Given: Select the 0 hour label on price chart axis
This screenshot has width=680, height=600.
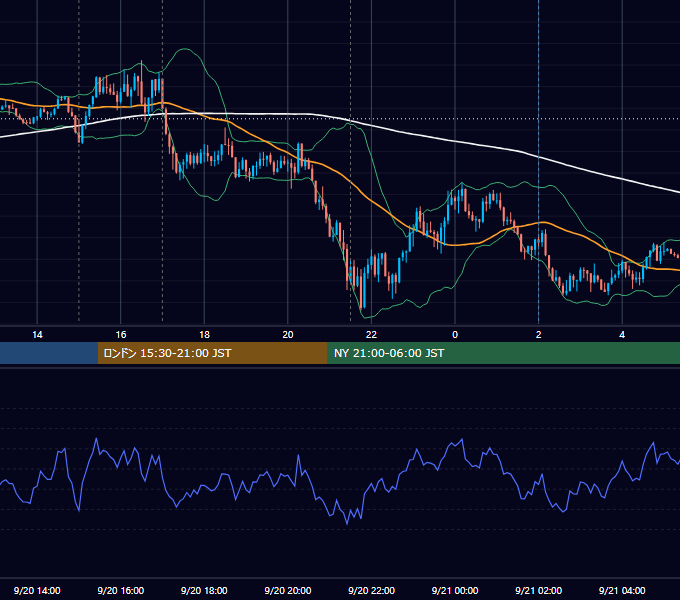Looking at the screenshot, I should click(455, 335).
